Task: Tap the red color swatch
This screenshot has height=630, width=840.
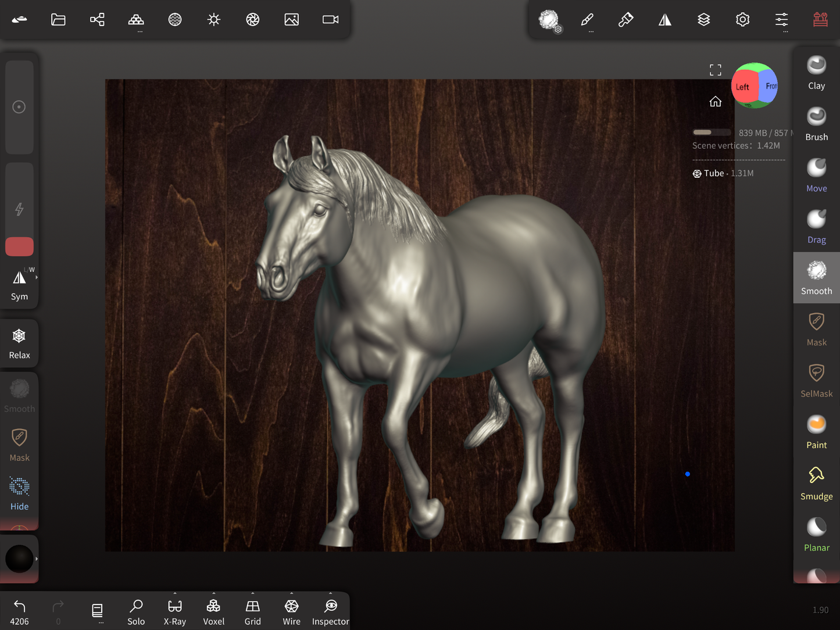Action: (19, 246)
